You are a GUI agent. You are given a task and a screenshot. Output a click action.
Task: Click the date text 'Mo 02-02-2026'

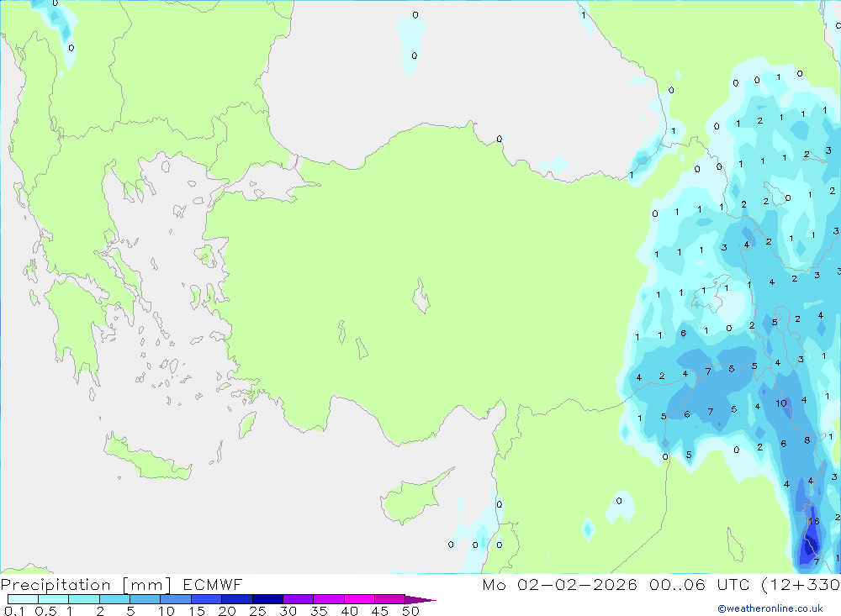tap(559, 585)
